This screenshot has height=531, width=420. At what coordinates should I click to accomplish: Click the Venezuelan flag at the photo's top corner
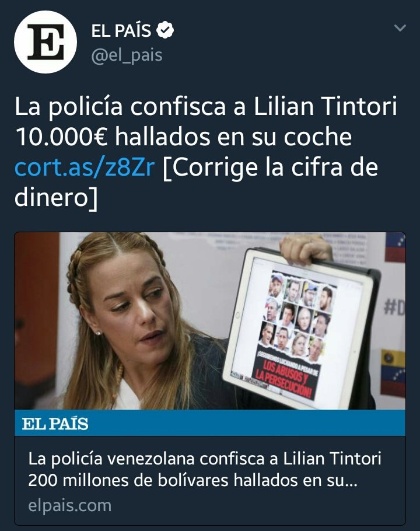point(395,247)
